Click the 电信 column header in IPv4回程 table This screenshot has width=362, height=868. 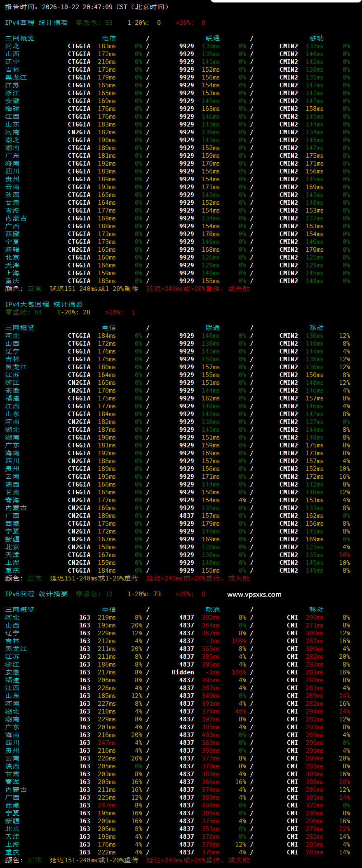(109, 38)
